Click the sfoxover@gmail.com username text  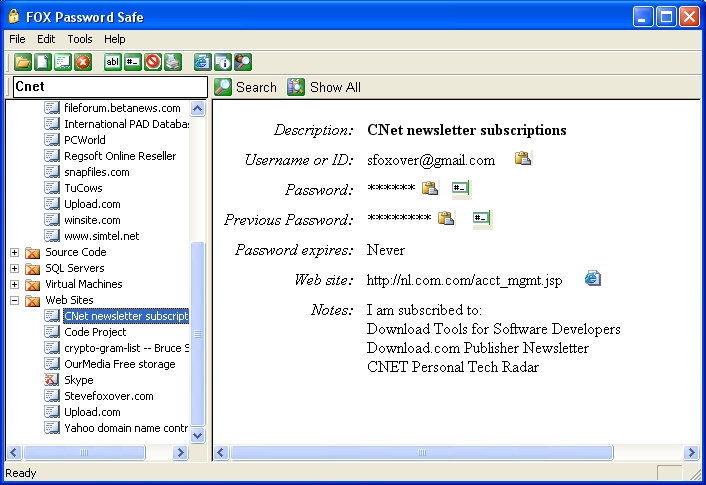pyautogui.click(x=431, y=160)
